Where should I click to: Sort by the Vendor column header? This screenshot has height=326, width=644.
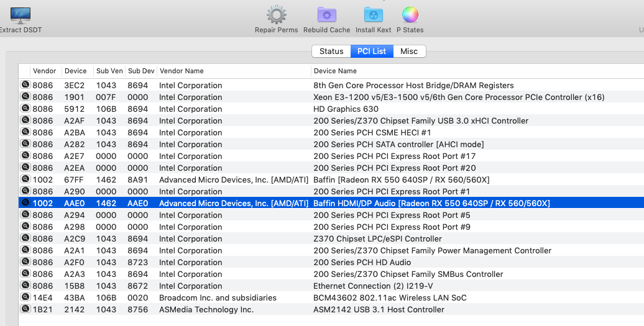[x=44, y=71]
